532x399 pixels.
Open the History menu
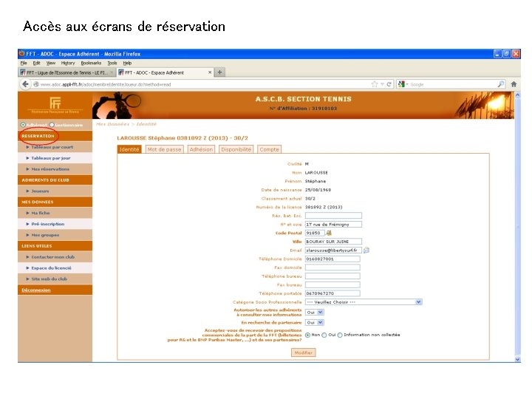tap(68, 63)
